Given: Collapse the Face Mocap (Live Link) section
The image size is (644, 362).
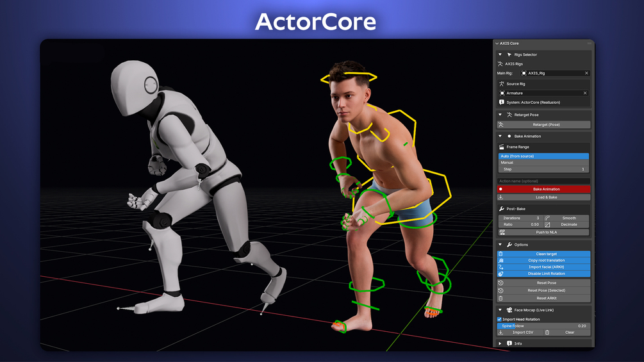Looking at the screenshot, I should tap(500, 310).
